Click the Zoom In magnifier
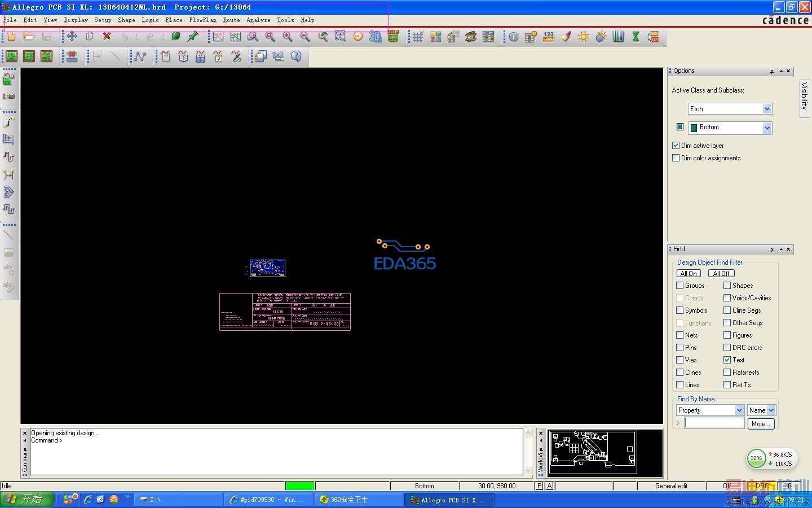812x508 pixels. coord(288,37)
